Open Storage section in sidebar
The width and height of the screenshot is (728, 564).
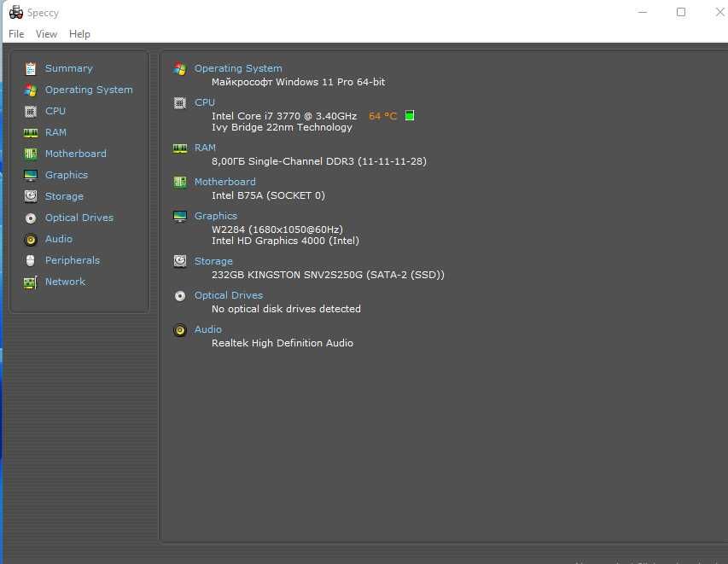[x=64, y=196]
